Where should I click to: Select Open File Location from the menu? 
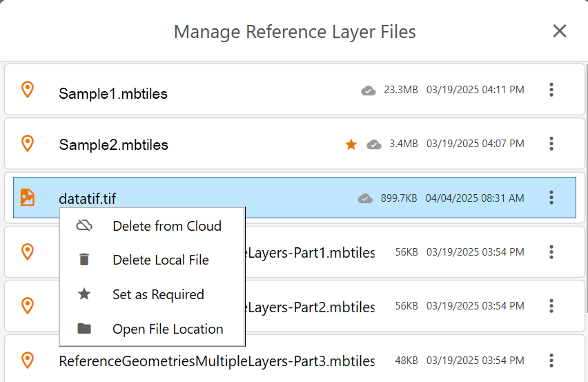pos(168,329)
